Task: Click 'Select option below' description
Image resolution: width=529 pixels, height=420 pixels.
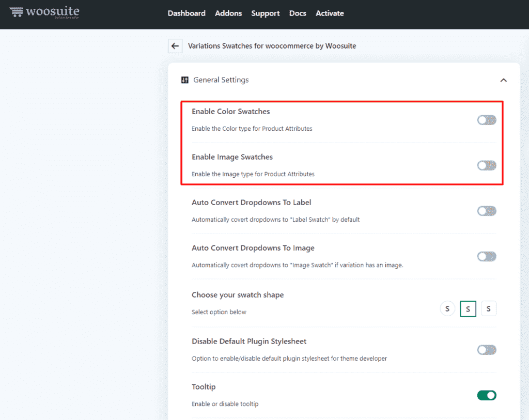Action: click(219, 312)
